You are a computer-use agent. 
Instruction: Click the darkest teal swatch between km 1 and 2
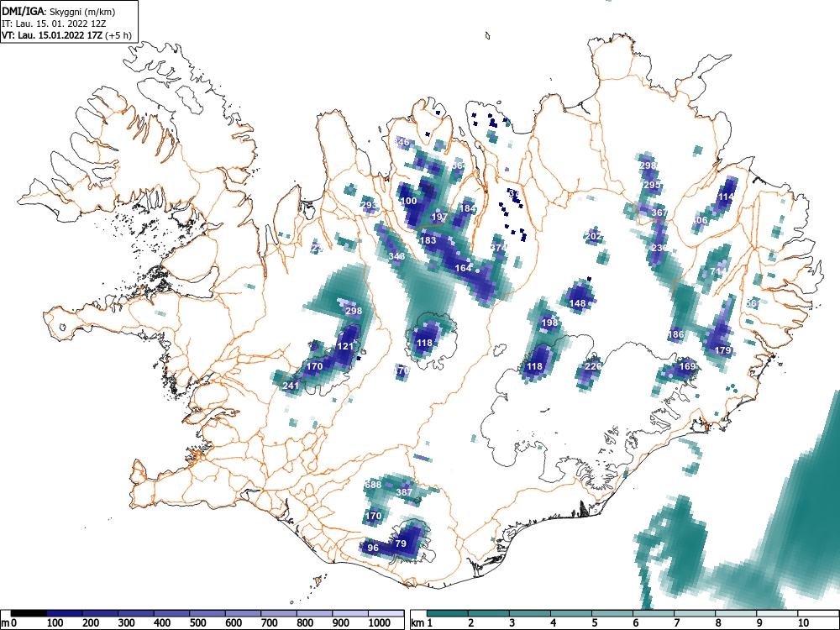click(448, 613)
